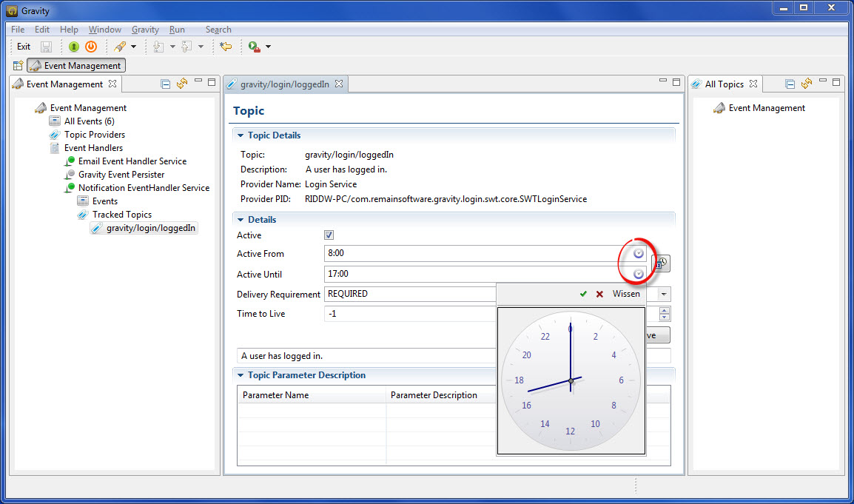Image resolution: width=854 pixels, height=504 pixels.
Task: Click the green start toolbar icon
Action: point(74,47)
